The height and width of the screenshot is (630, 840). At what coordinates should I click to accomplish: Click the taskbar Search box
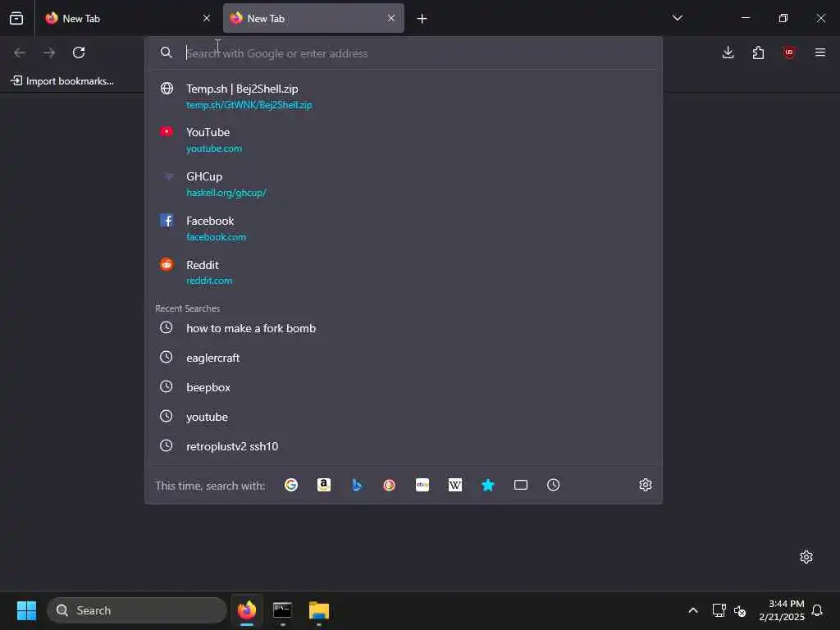(x=137, y=610)
